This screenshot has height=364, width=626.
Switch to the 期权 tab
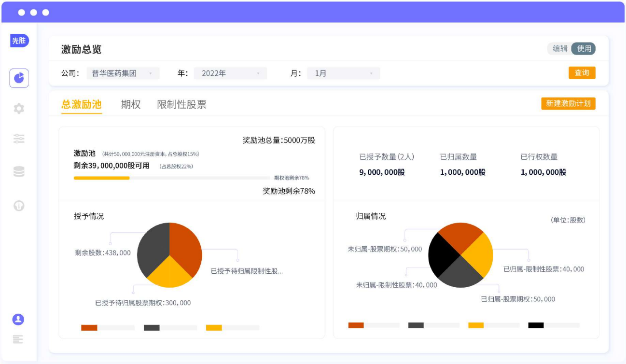coord(130,104)
